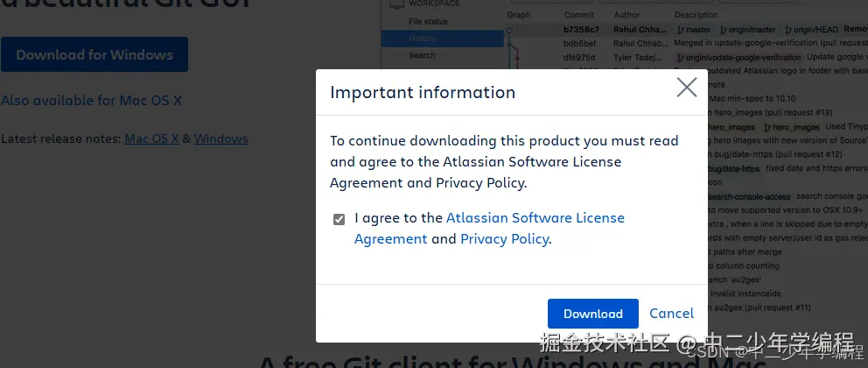This screenshot has width=868, height=368.
Task: Follow the Also available for Mac OS X link
Action: (x=91, y=100)
